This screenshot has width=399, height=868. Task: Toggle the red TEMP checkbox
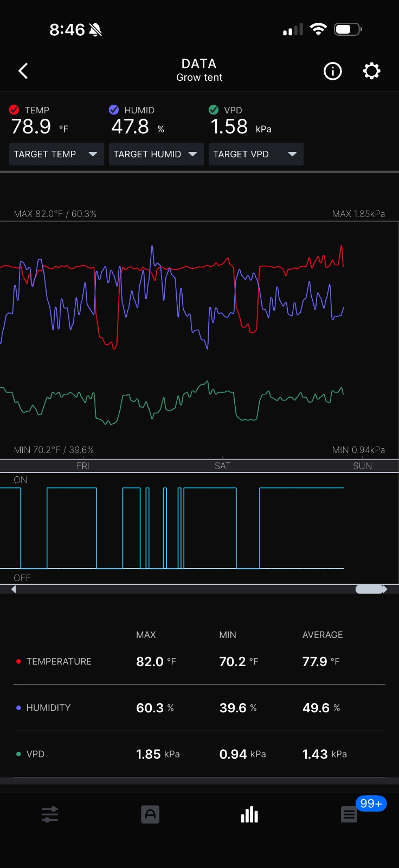point(15,110)
